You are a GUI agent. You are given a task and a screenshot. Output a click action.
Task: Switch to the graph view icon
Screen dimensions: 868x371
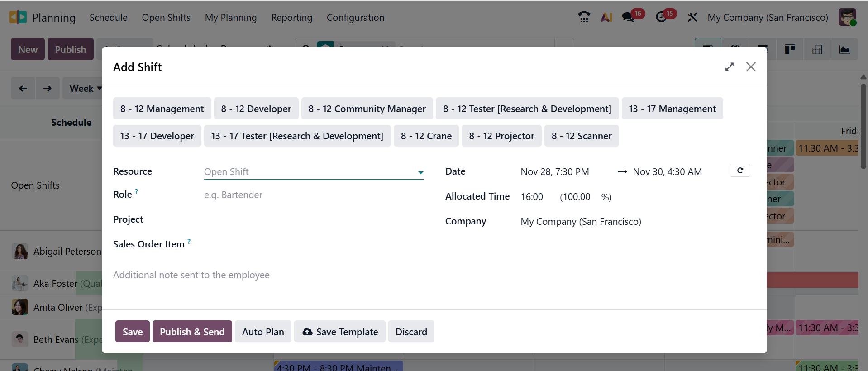click(844, 50)
